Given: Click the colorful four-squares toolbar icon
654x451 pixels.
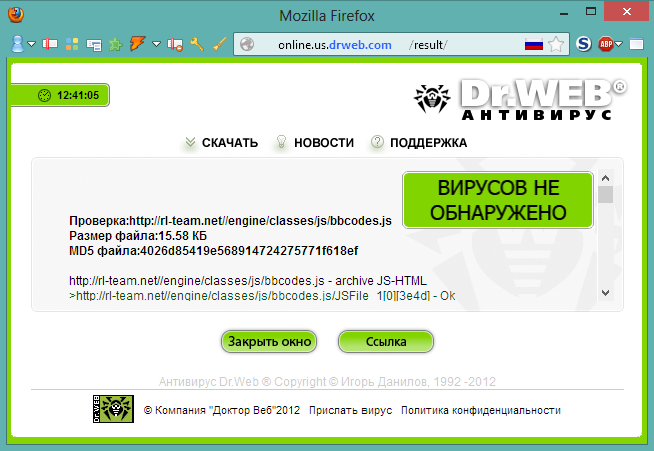Looking at the screenshot, I should click(72, 44).
